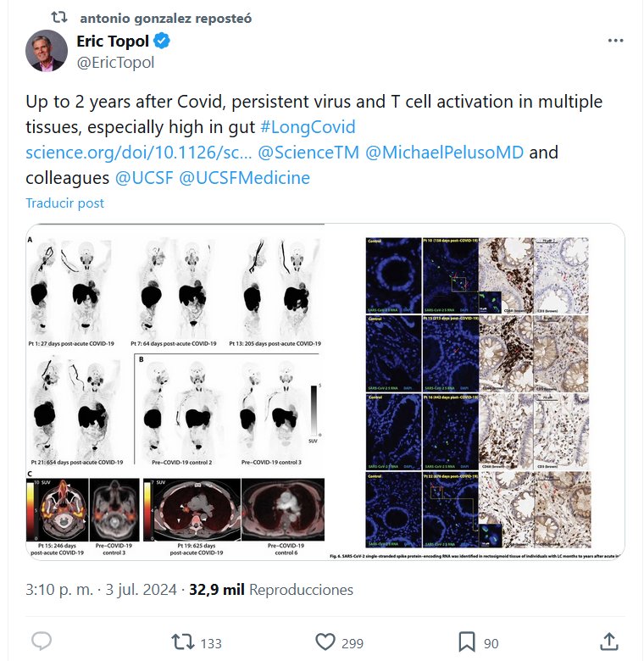Open the three-dot more options menu
Image resolution: width=644 pixels, height=661 pixels.
coord(616,41)
